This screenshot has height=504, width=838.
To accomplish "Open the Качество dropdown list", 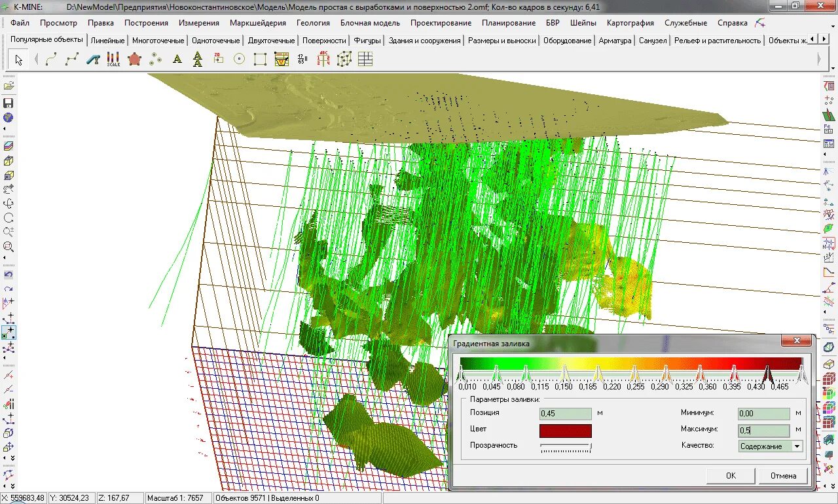I will tap(797, 446).
